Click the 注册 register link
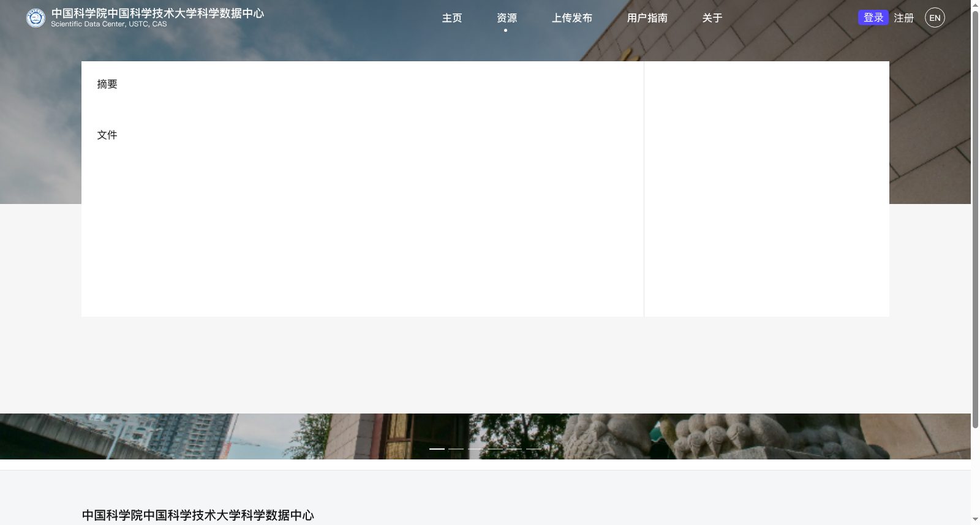The width and height of the screenshot is (980, 525). click(903, 18)
